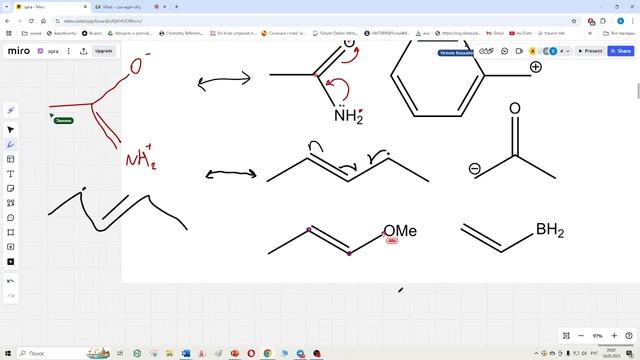Zoom in with plus button

click(x=614, y=336)
